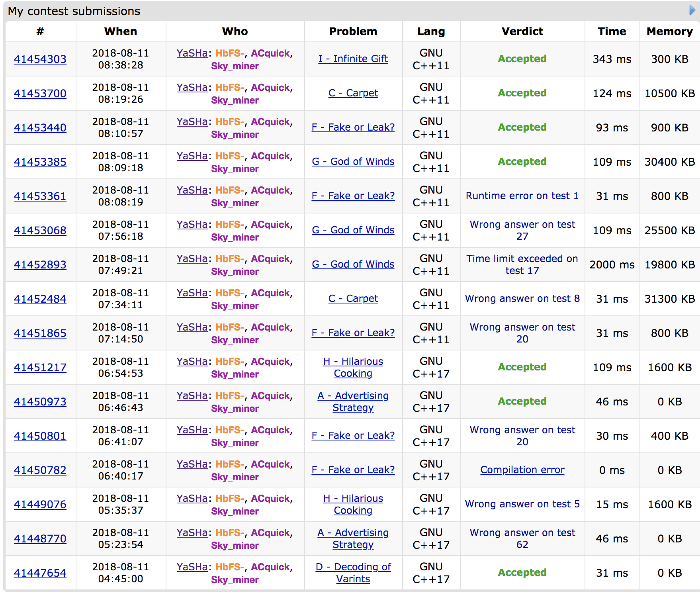Open C - Carpet problem in first Carpet row
700x595 pixels.
point(353,93)
